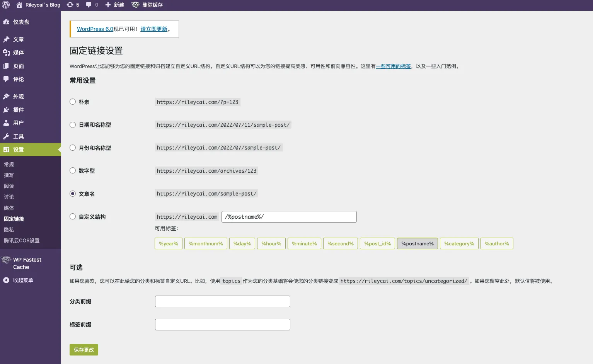The width and height of the screenshot is (593, 364).
Task: Click the 标签前缀 input field
Action: (223, 325)
